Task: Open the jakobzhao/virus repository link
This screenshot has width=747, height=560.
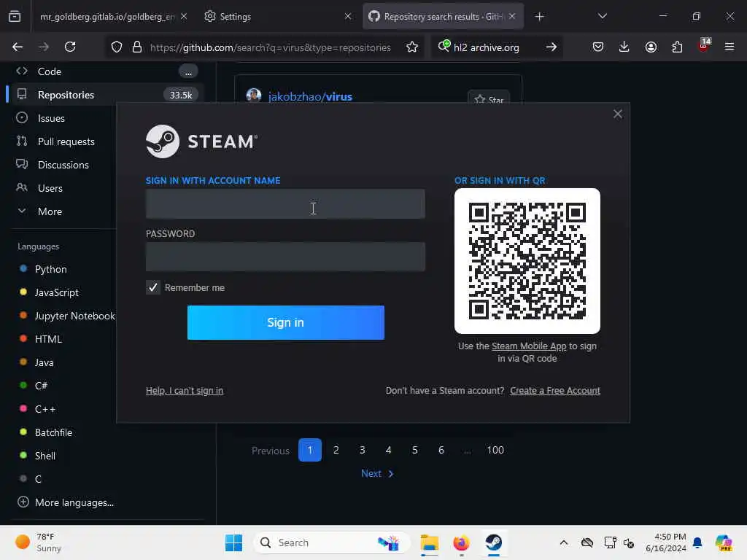Action: (310, 97)
